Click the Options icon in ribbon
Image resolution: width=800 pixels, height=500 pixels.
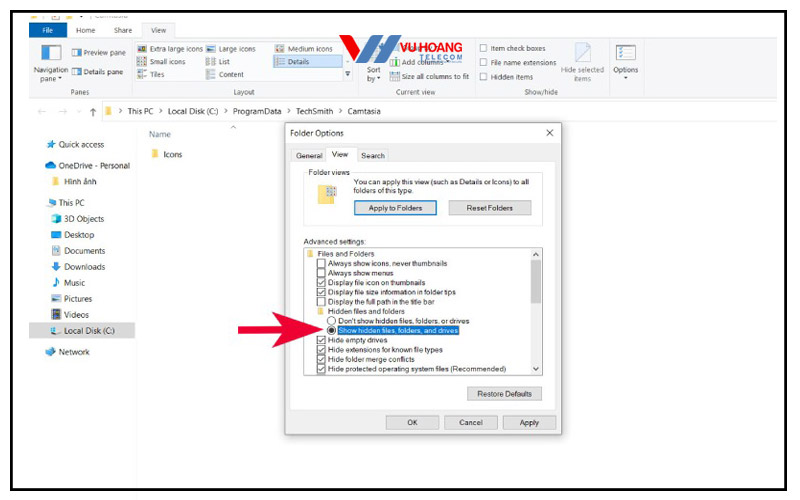pyautogui.click(x=626, y=53)
